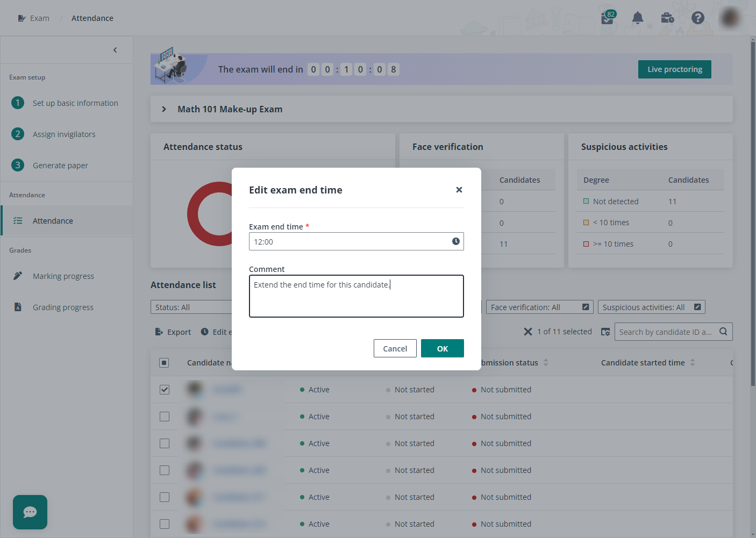Click the search magnifier icon
Screen dimensions: 756x538
point(724,332)
